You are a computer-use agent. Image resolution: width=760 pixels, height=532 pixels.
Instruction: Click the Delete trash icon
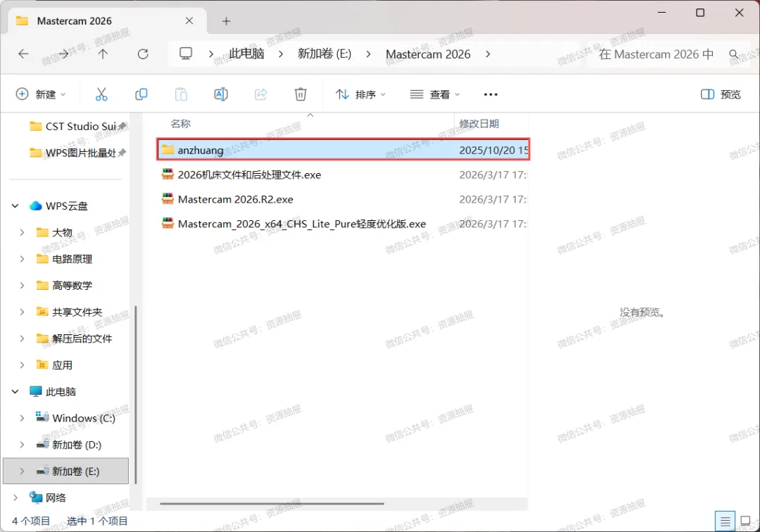(300, 94)
